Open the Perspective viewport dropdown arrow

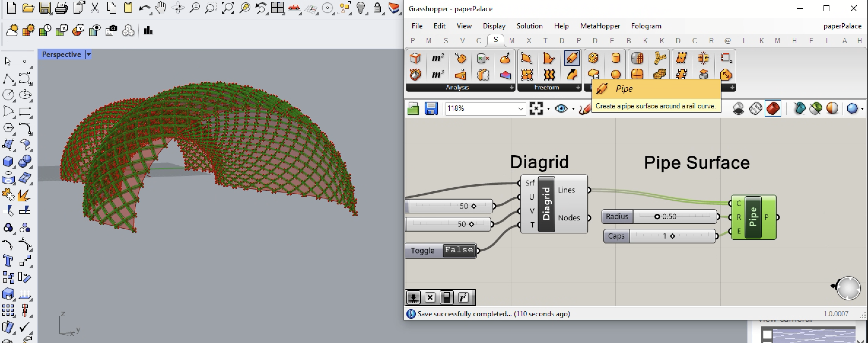tap(89, 55)
